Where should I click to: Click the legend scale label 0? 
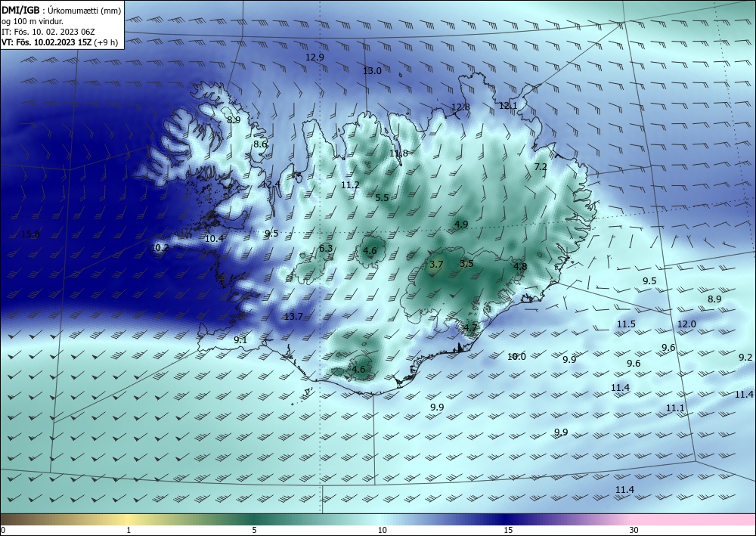tap(3, 531)
